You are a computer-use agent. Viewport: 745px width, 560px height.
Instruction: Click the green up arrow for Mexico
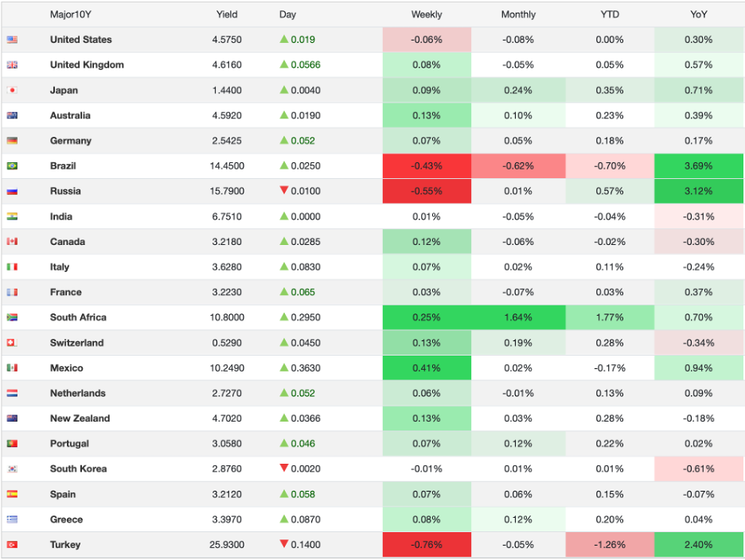coord(283,367)
